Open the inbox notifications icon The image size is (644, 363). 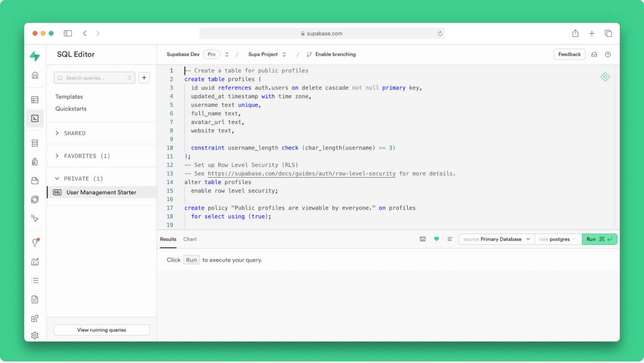[x=594, y=55]
